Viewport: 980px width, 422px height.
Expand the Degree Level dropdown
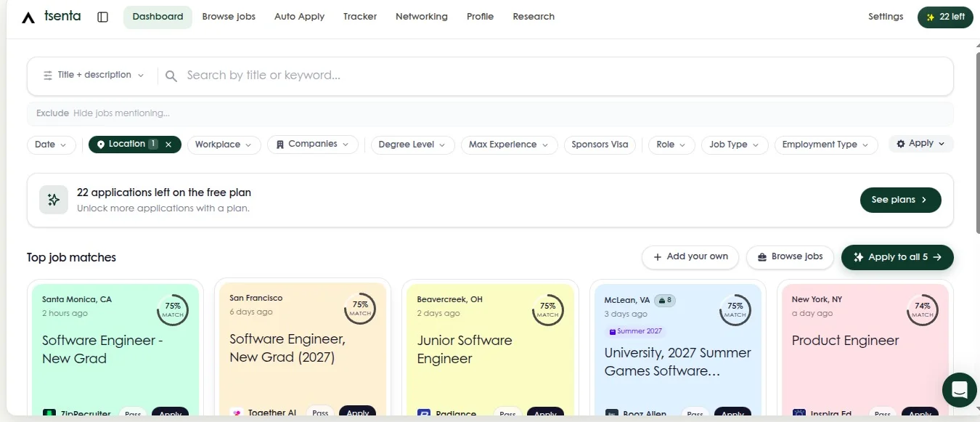(413, 145)
